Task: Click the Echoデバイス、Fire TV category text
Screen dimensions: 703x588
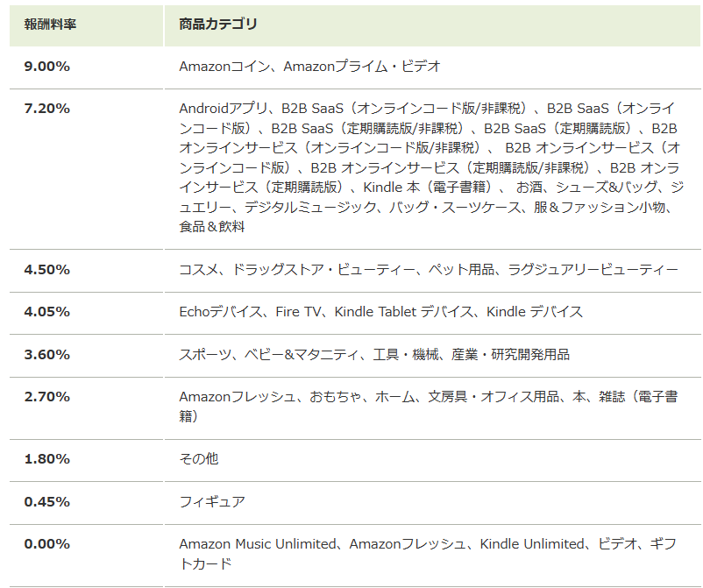Action: click(x=381, y=312)
